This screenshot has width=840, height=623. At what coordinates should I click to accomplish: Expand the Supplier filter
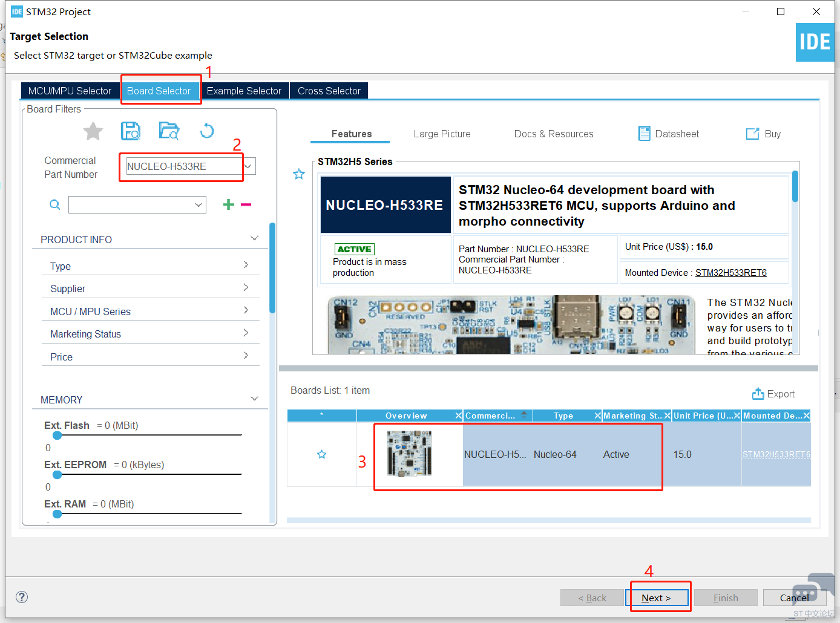246,287
